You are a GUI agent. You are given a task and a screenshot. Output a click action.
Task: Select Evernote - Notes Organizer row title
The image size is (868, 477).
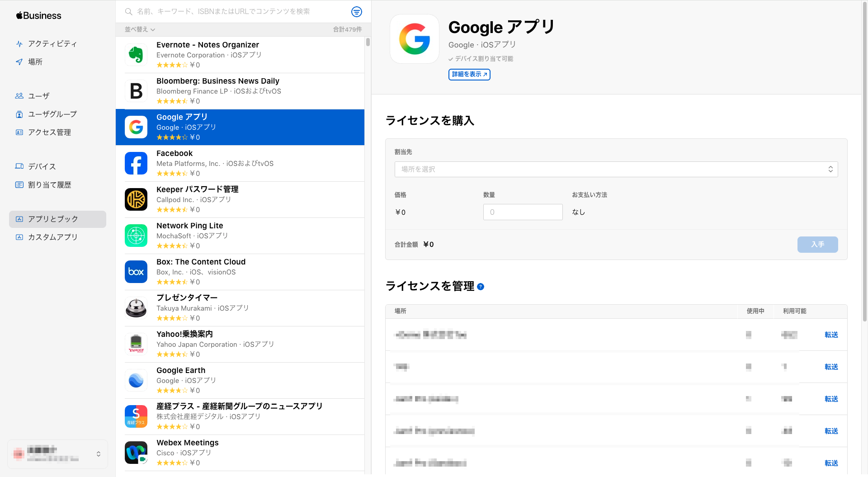pos(208,45)
